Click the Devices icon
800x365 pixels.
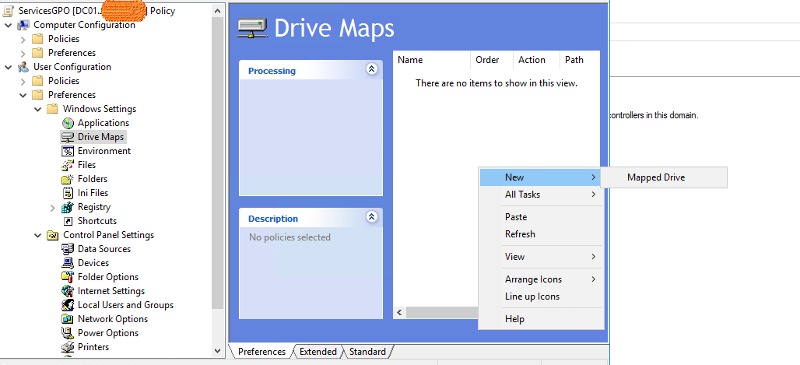tap(68, 263)
